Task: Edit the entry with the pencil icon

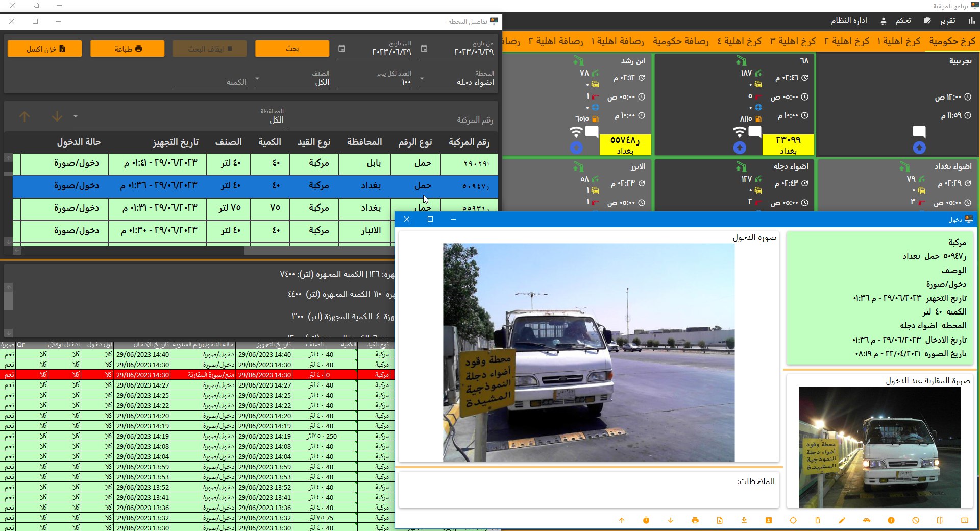Action: [x=842, y=520]
